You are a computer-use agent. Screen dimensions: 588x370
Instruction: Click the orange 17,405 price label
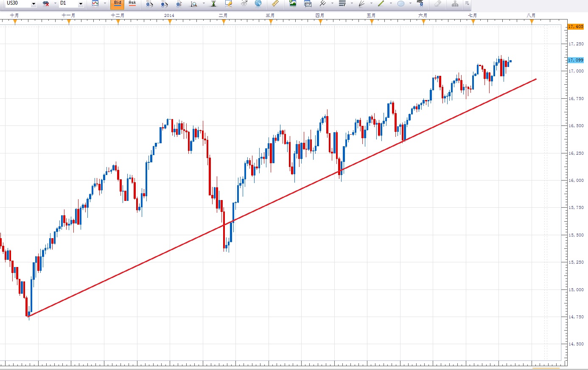coord(576,27)
